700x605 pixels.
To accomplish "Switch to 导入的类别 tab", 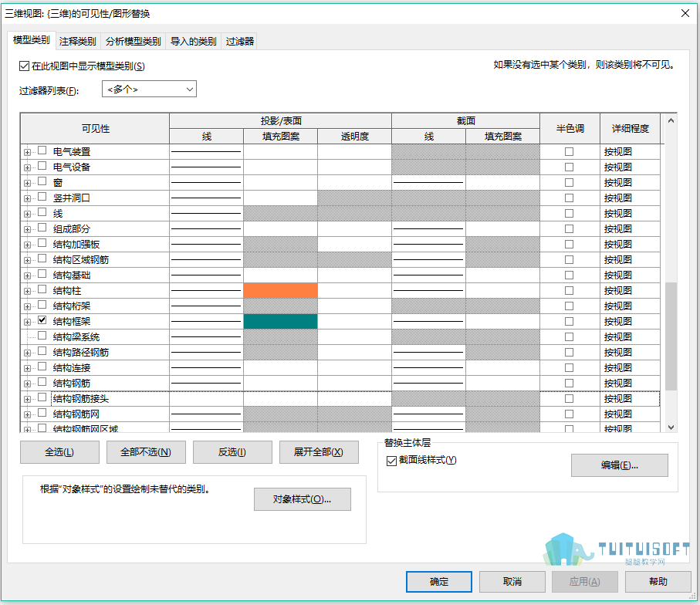I will tap(193, 42).
